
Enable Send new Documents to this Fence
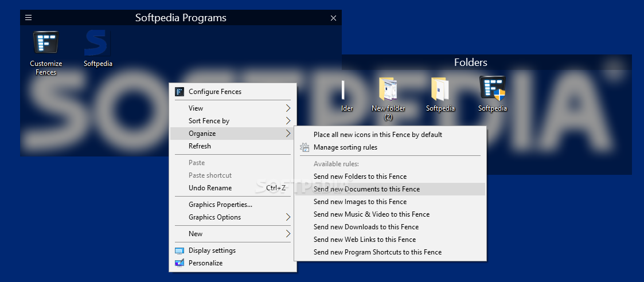[390, 189]
